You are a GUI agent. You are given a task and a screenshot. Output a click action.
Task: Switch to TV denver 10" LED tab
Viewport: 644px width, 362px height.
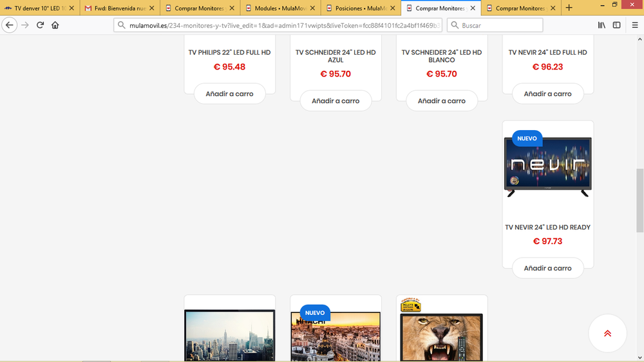click(40, 8)
